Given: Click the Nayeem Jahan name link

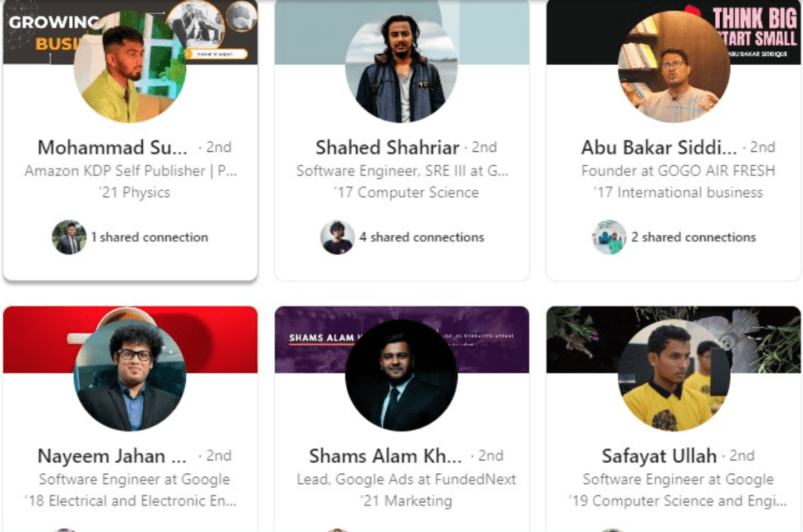Looking at the screenshot, I should 113,456.
